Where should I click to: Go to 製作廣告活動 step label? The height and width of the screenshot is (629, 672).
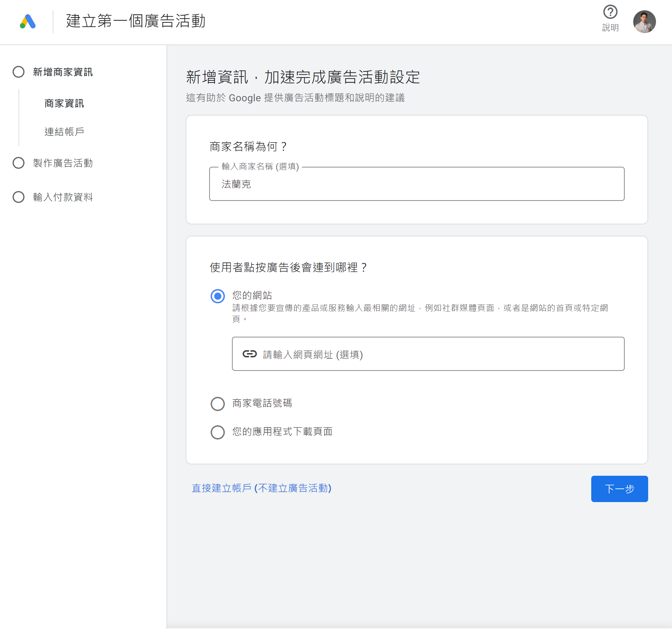(x=63, y=163)
